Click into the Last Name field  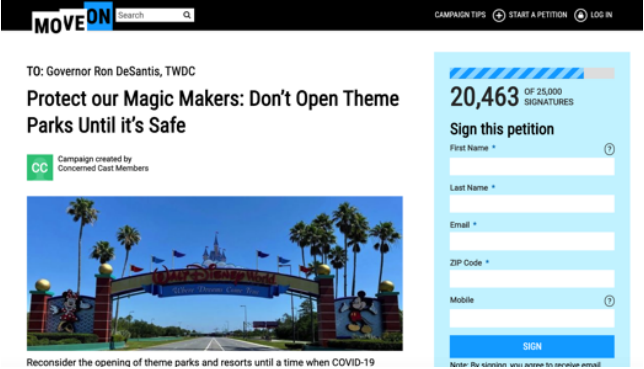(532, 204)
